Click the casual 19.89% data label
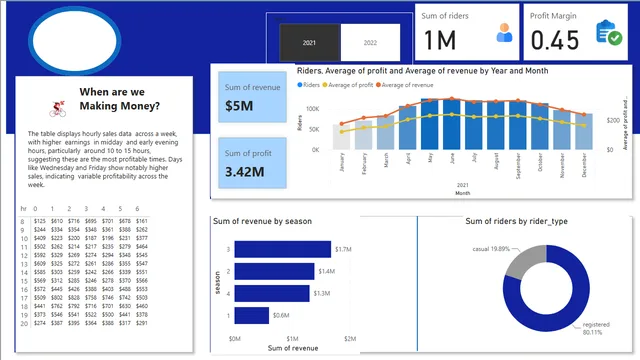 click(x=491, y=249)
